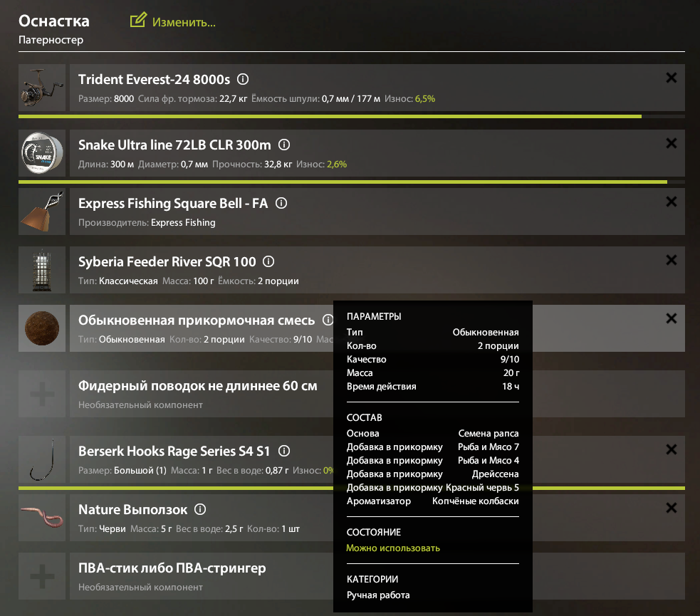The image size is (700, 616).
Task: Show info for Berserk Hooks Rage Series
Action: coord(284,451)
